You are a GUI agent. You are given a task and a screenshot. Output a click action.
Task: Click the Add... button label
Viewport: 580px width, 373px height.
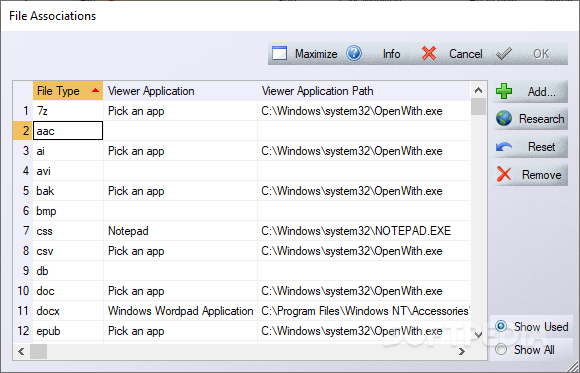pyautogui.click(x=542, y=92)
